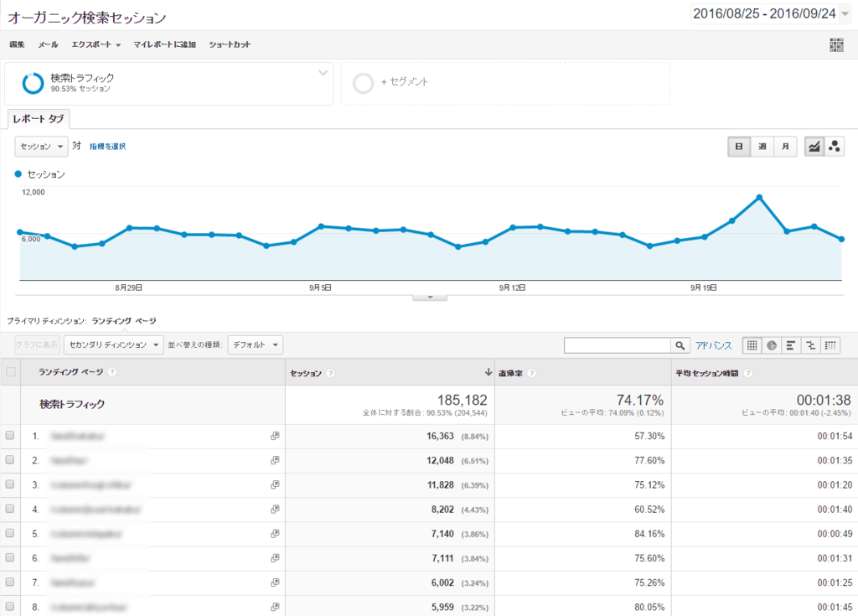The image size is (858, 616).
Task: Click the 9月5日 label on the chart axis
Action: point(320,287)
